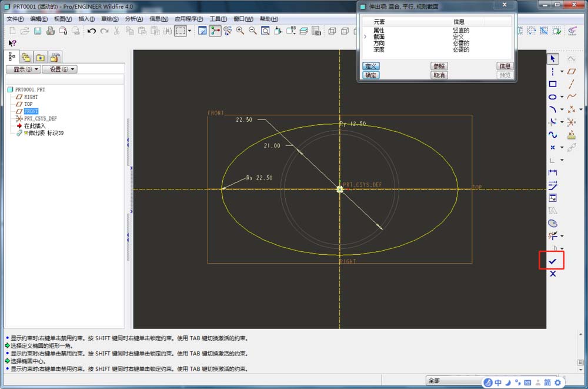Select the 截面 row in dialog list
The width and height of the screenshot is (588, 389).
click(437, 37)
